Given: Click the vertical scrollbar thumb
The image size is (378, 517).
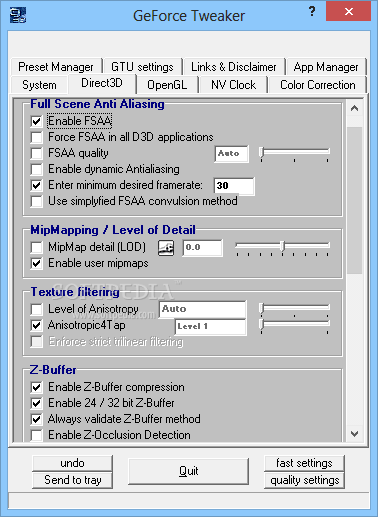Looking at the screenshot, I should 354,200.
